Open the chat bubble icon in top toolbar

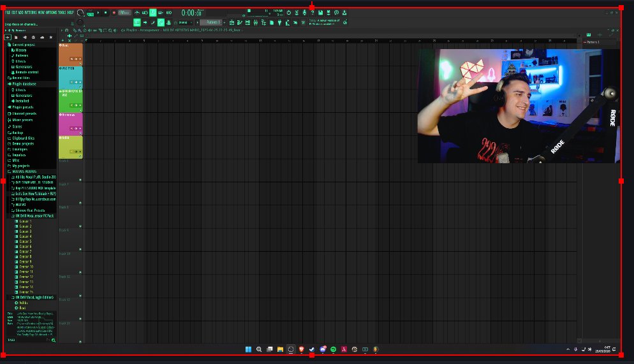[x=336, y=13]
